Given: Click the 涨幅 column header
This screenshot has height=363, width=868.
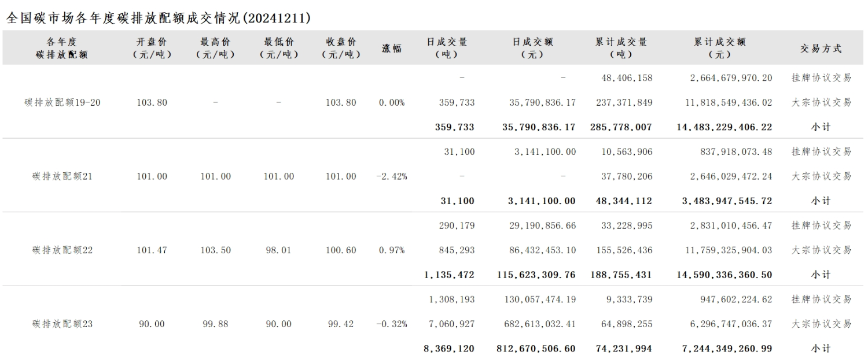Looking at the screenshot, I should pos(392,49).
